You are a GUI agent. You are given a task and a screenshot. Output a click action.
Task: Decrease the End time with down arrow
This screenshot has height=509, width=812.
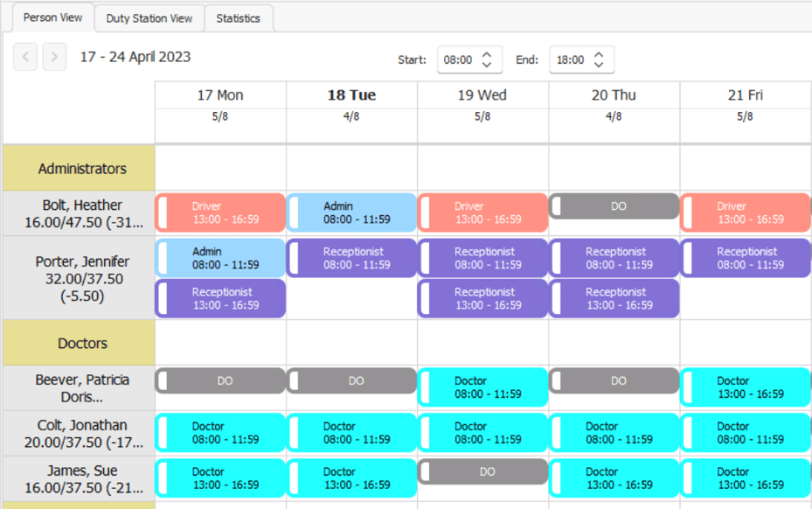coord(599,66)
